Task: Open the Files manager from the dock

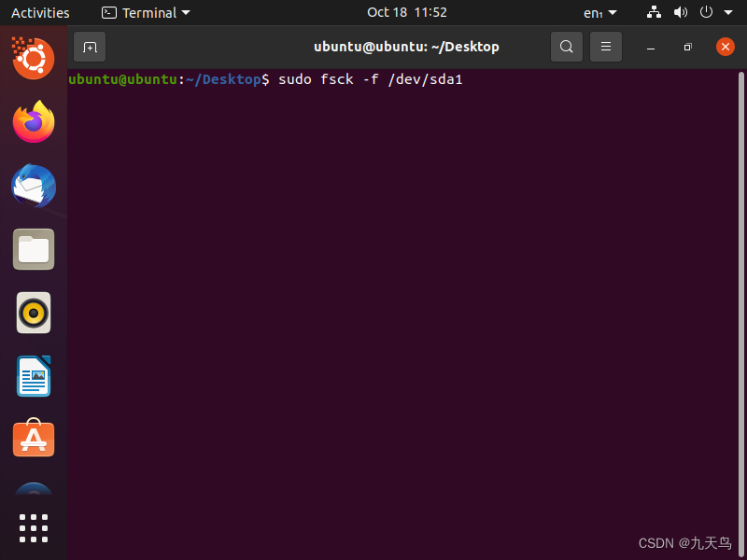Action: pos(34,249)
